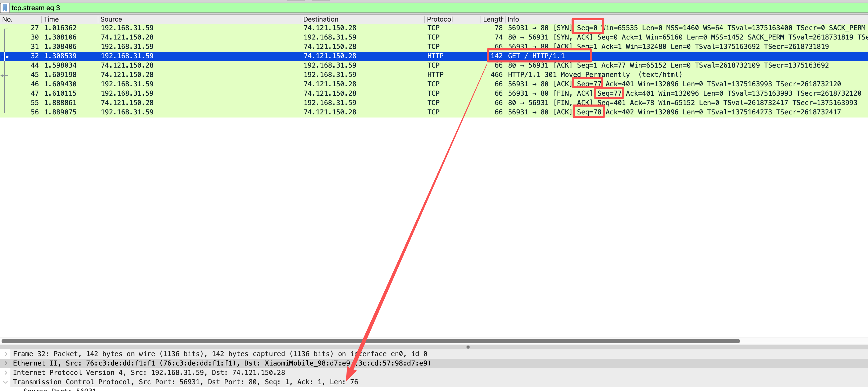Image resolution: width=868 pixels, height=391 pixels.
Task: Click the pane splitter handle dot
Action: tap(468, 347)
